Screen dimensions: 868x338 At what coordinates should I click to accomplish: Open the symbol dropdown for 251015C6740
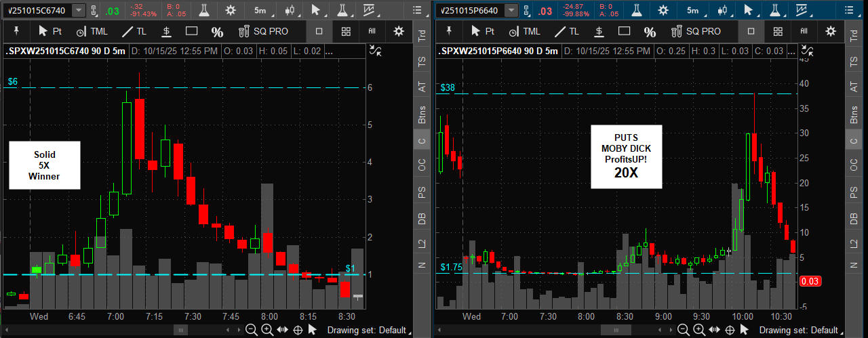(x=79, y=10)
